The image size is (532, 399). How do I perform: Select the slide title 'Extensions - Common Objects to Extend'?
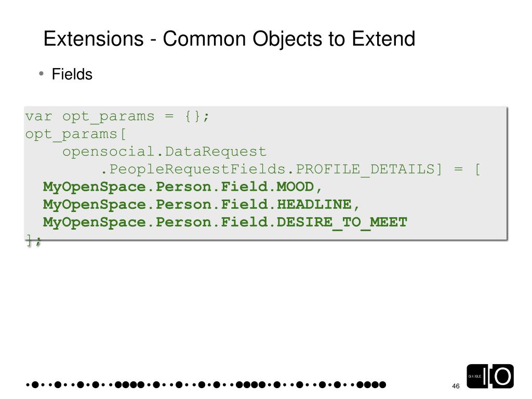click(x=229, y=38)
